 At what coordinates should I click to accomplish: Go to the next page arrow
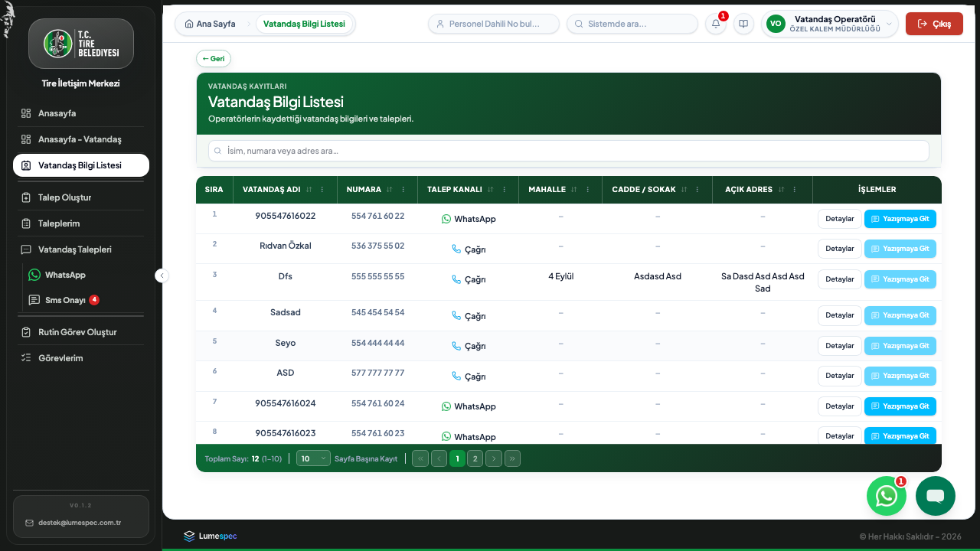coord(494,458)
